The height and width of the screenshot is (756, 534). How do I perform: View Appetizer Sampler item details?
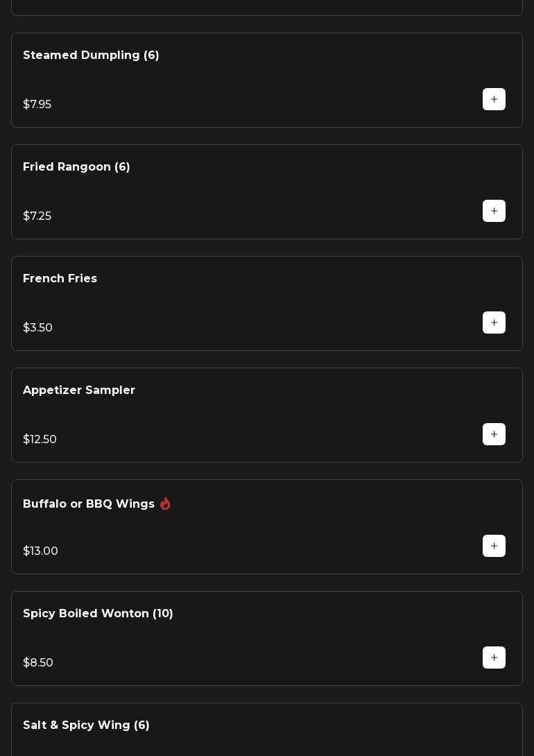(79, 390)
